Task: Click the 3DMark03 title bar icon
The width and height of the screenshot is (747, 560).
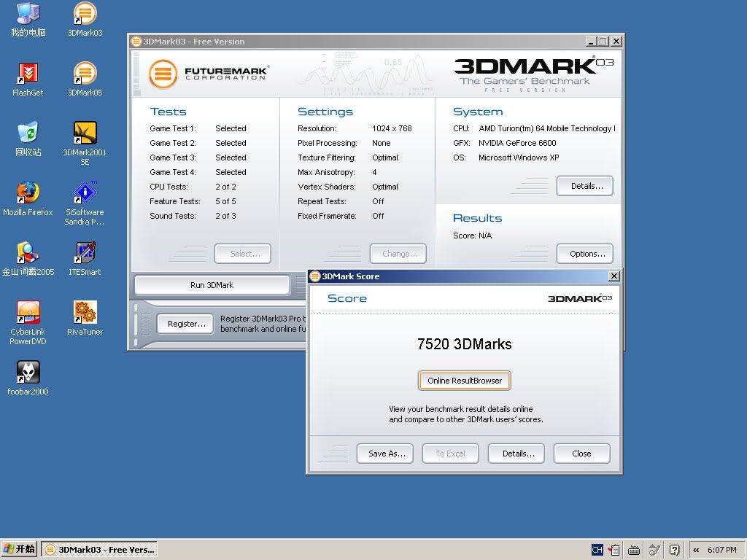Action: (x=136, y=42)
